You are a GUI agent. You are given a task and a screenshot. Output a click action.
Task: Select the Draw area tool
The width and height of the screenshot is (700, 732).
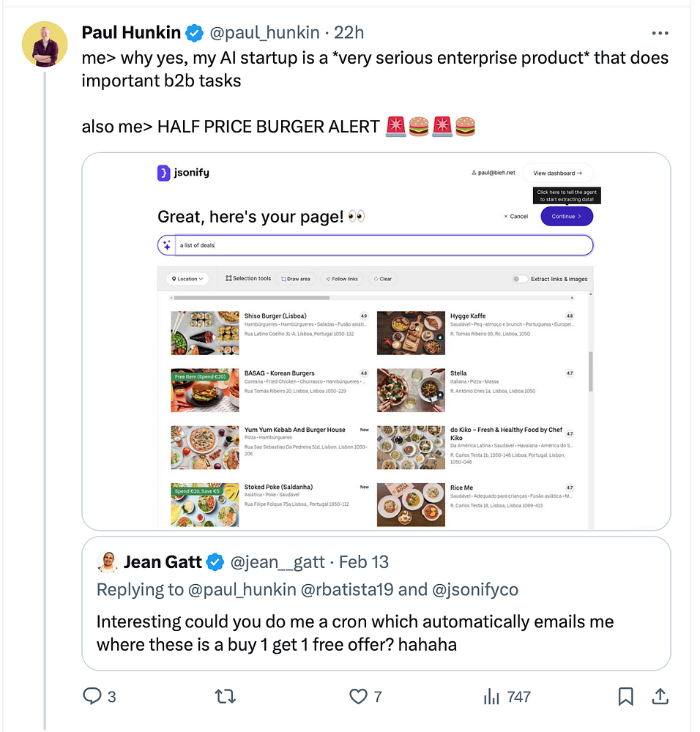[295, 279]
